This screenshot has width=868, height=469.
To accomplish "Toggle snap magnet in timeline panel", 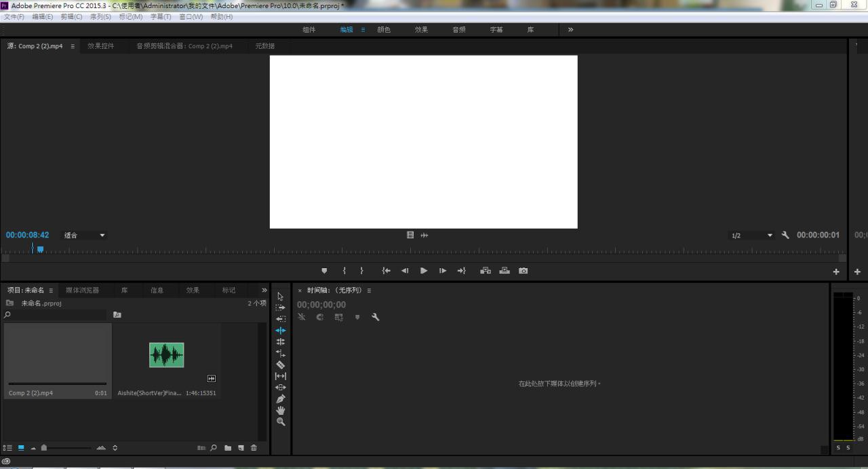I will tap(320, 317).
